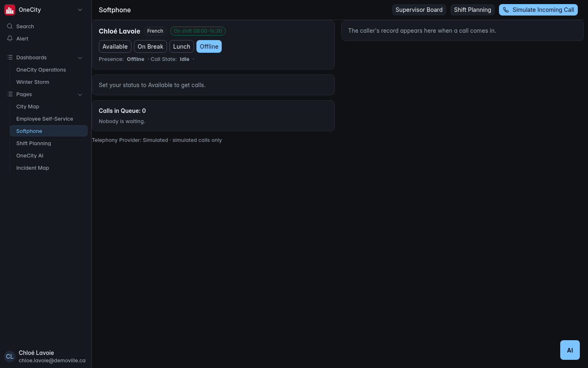
Task: Open Employee Self-Service page
Action: [x=49, y=119]
